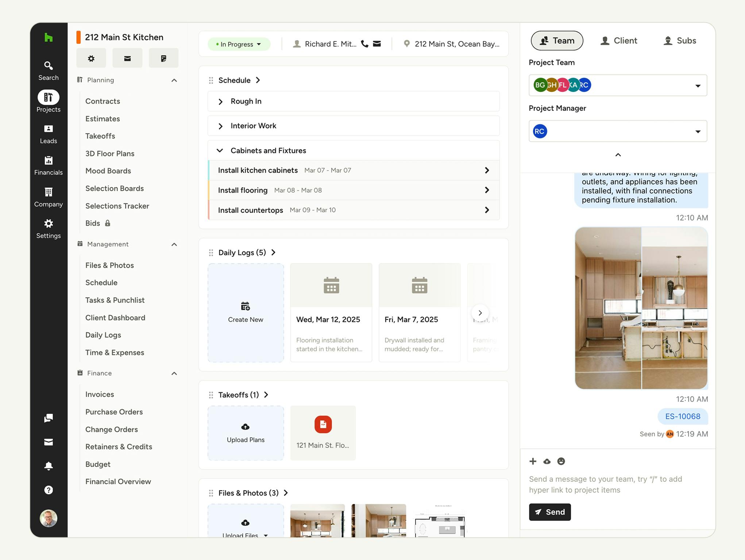Open the chat messages icon in sidebar

pos(49,418)
